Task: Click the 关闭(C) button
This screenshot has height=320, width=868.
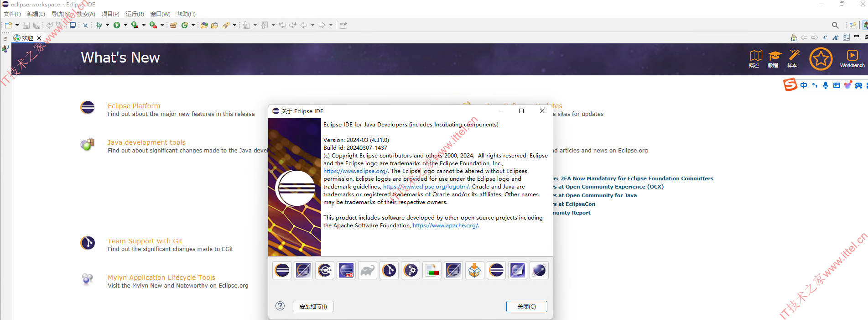Action: click(527, 307)
